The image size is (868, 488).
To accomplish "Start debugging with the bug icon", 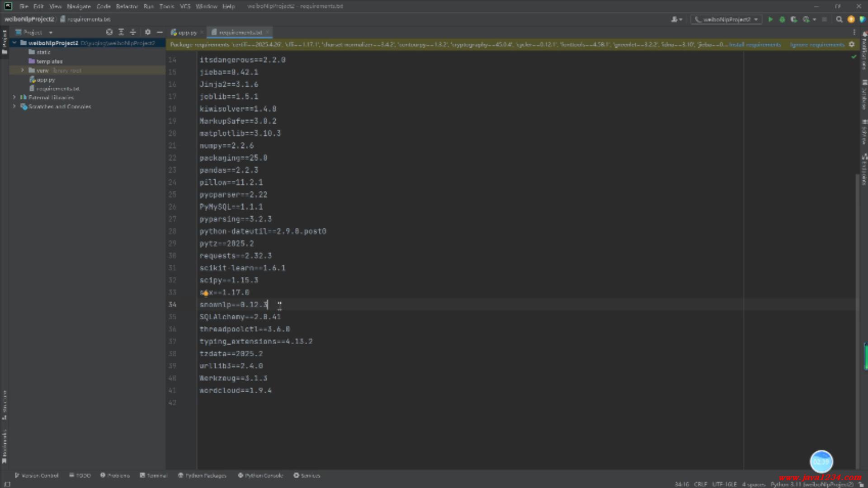I will tap(782, 19).
